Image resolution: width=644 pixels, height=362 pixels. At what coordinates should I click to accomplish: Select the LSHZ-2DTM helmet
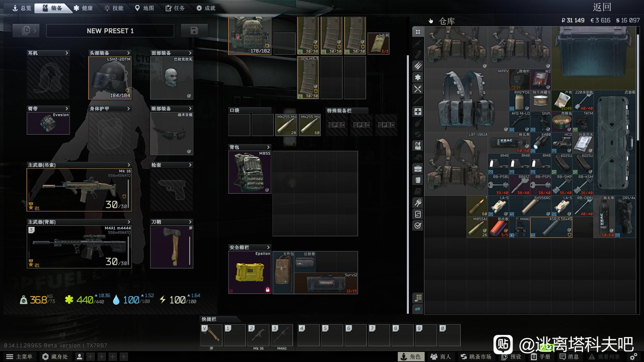110,78
